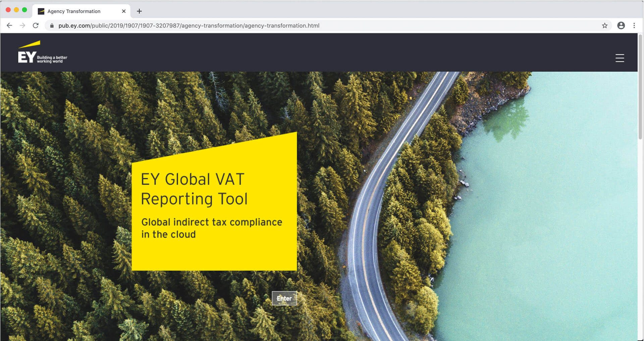Click the EY Global VAT Reporting Tool heading

tap(194, 189)
